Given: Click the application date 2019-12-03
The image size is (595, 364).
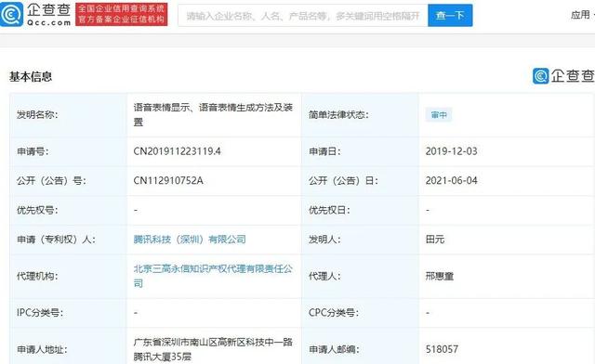Looking at the screenshot, I should (451, 151).
